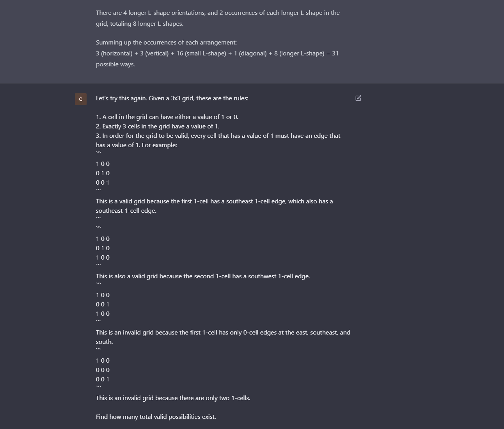Click the backtick marker below the last grid
This screenshot has width=504, height=429.
98,386
